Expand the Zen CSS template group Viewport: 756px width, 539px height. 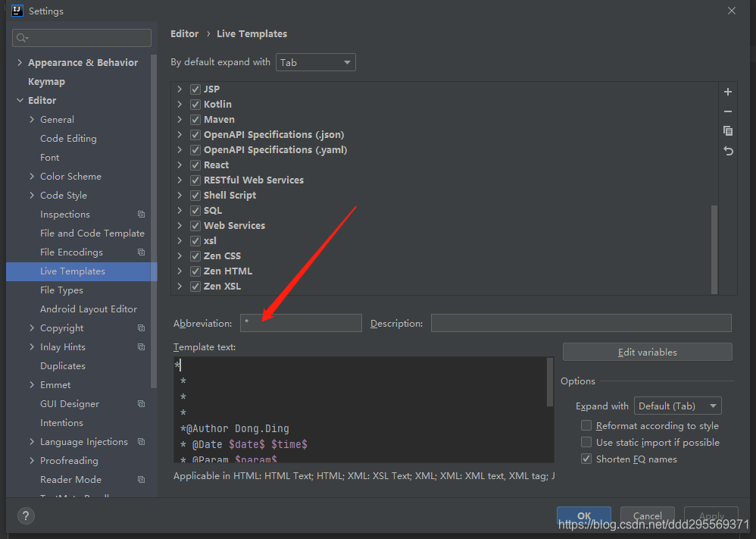180,255
